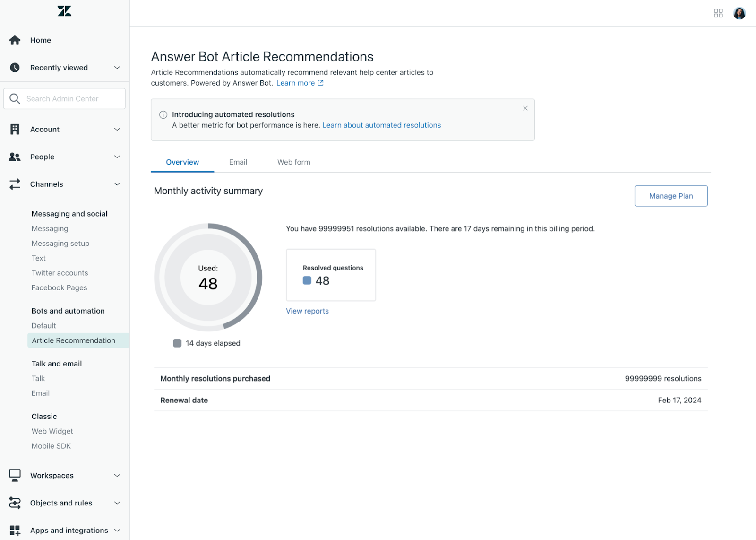Open Email under Talk and email
Screen dimensions: 756x540
coord(41,393)
